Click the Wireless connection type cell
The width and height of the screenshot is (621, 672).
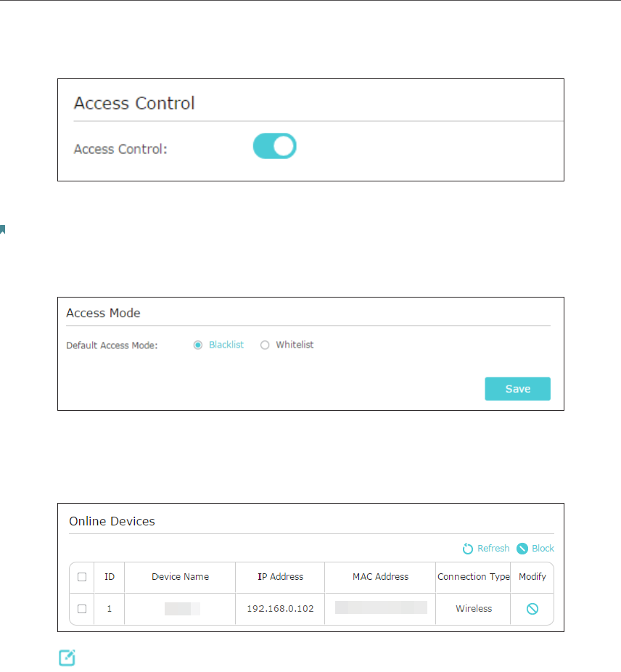(x=474, y=609)
